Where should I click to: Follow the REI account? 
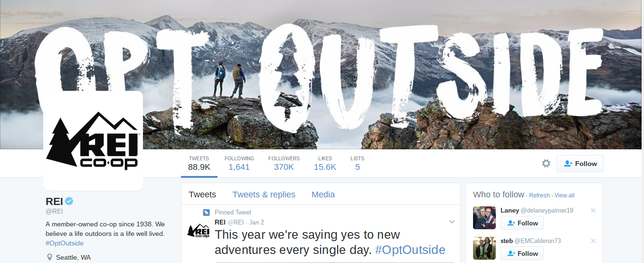pyautogui.click(x=580, y=164)
